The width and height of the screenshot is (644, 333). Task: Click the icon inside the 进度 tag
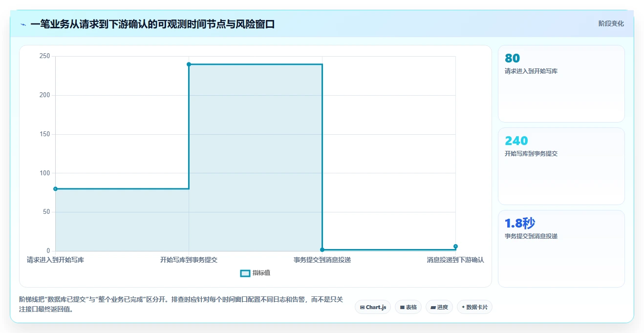433,308
